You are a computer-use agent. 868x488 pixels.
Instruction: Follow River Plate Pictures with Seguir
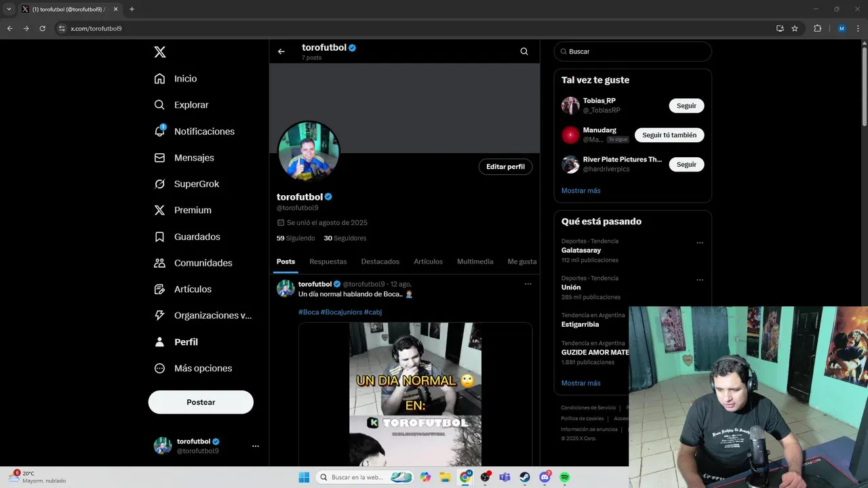pyautogui.click(x=686, y=164)
